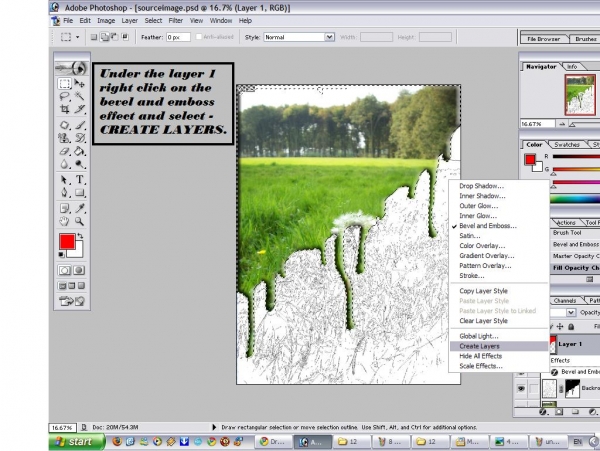Click Jump to ImageReady icon
The height and width of the screenshot is (451, 600).
[72, 301]
